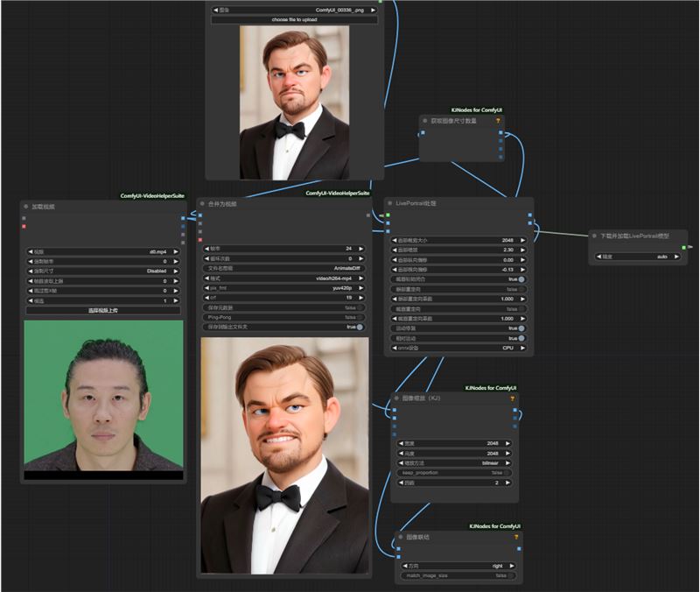The image size is (700, 592).
Task: Click the red input port on Video Combine node
Action: click(x=200, y=240)
